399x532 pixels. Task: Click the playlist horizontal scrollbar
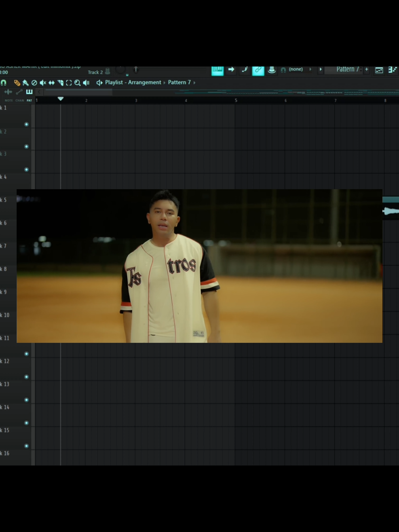[78, 92]
